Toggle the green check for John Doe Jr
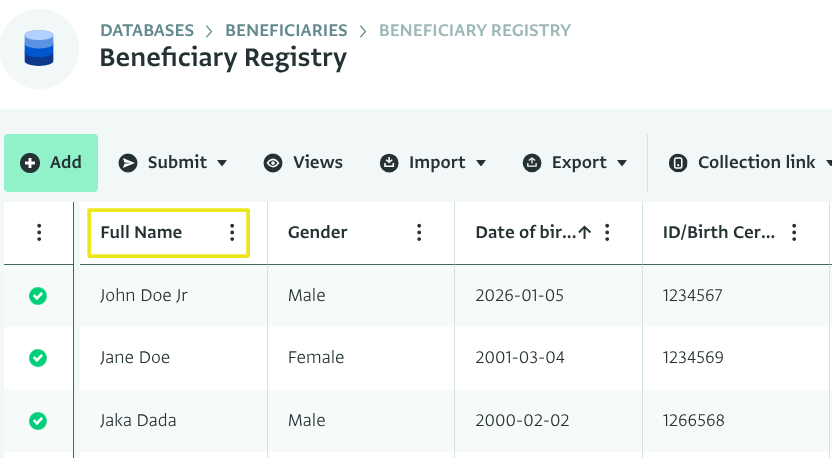 pos(38,296)
